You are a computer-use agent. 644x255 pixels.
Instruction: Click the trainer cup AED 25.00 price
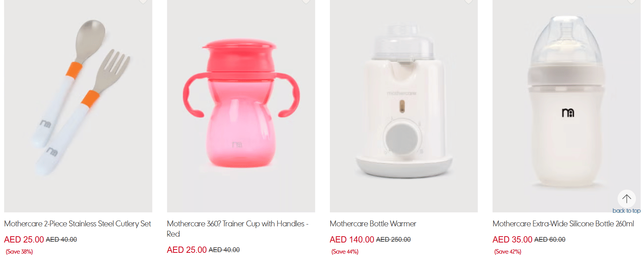[187, 250]
